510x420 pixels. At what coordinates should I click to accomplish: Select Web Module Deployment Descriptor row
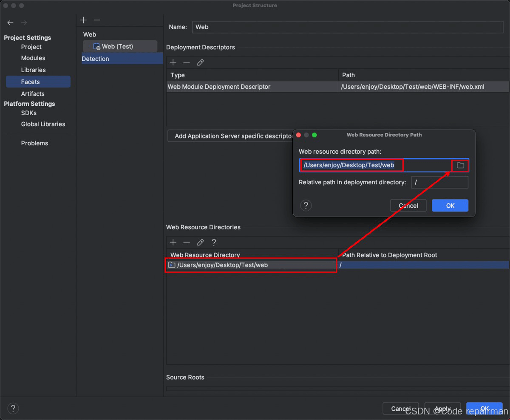[338, 87]
